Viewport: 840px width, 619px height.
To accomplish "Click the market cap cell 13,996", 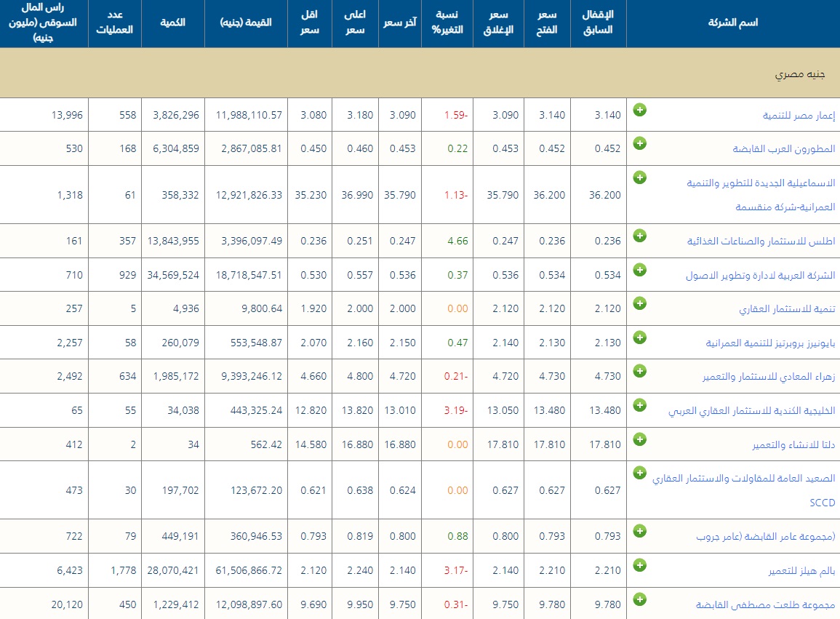I will coord(67,115).
